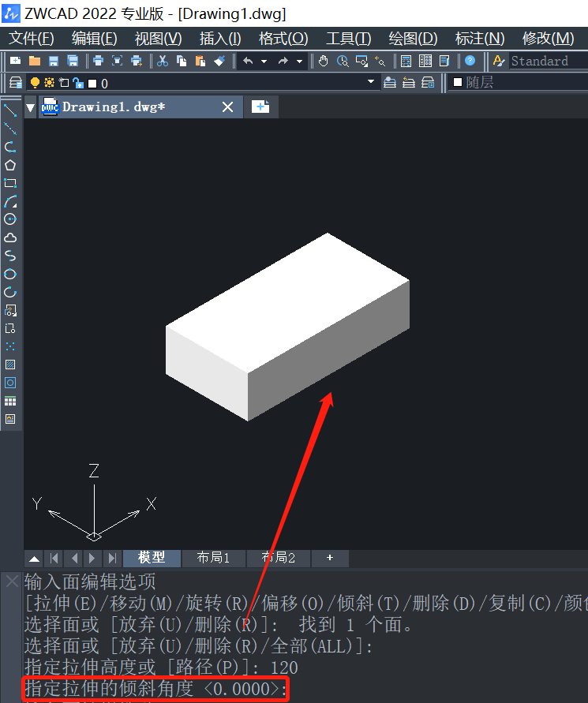The width and height of the screenshot is (588, 703).
Task: Select the Region tool
Action: pos(10,383)
